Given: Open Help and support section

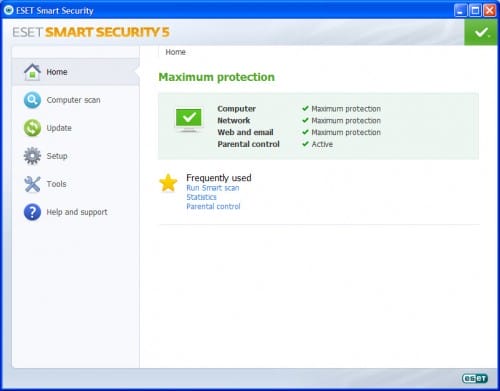Looking at the screenshot, I should [77, 212].
